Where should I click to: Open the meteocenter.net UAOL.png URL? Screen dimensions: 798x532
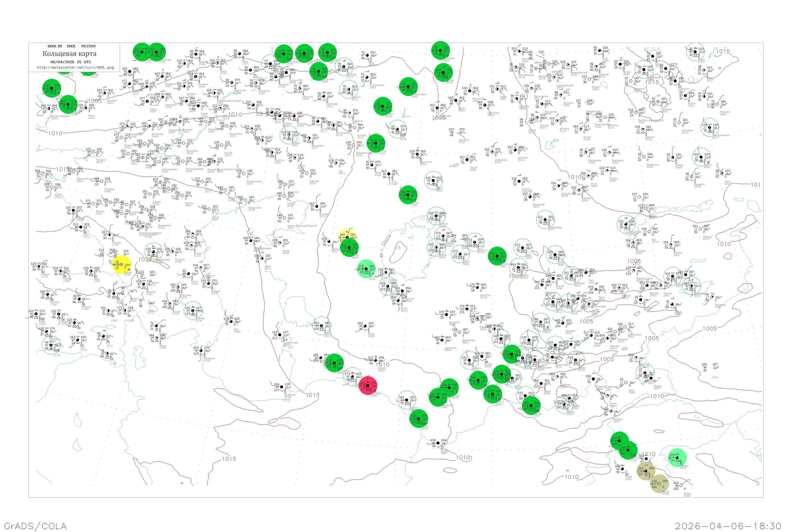[x=75, y=68]
